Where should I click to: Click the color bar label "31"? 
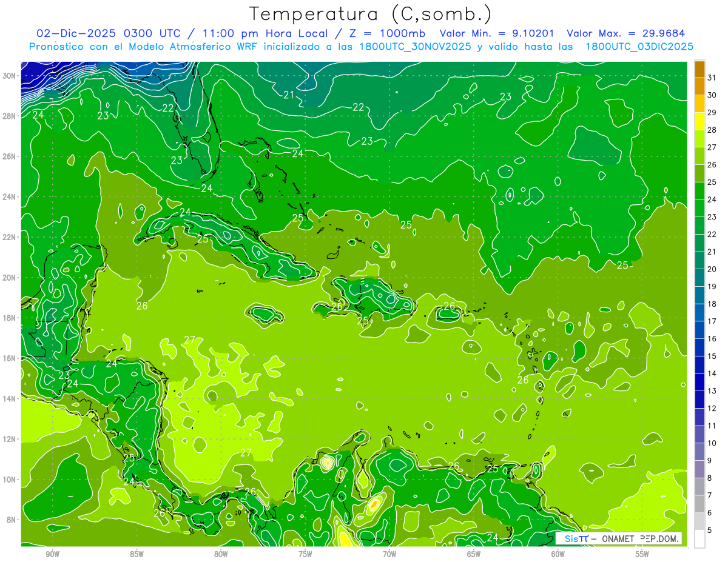712,77
